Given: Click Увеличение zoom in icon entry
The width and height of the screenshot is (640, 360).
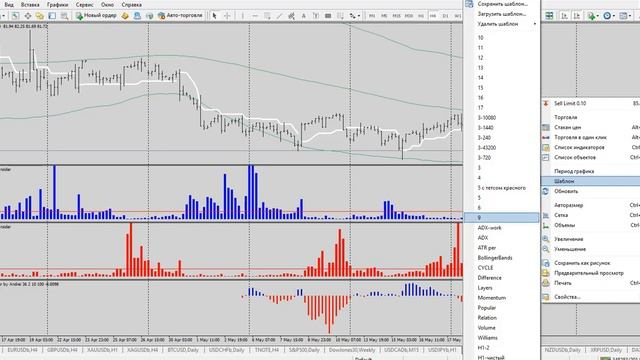Looking at the screenshot, I should click(x=569, y=239).
